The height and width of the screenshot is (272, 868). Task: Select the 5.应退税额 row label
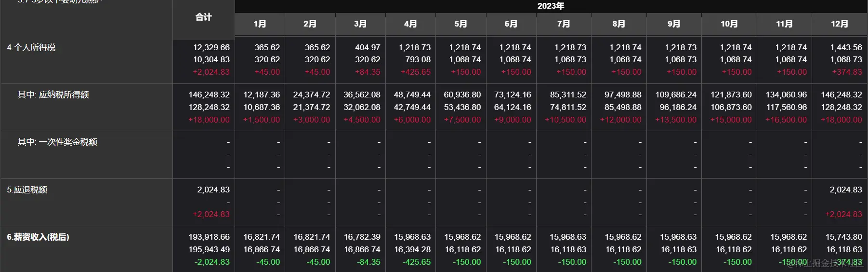pyautogui.click(x=27, y=190)
